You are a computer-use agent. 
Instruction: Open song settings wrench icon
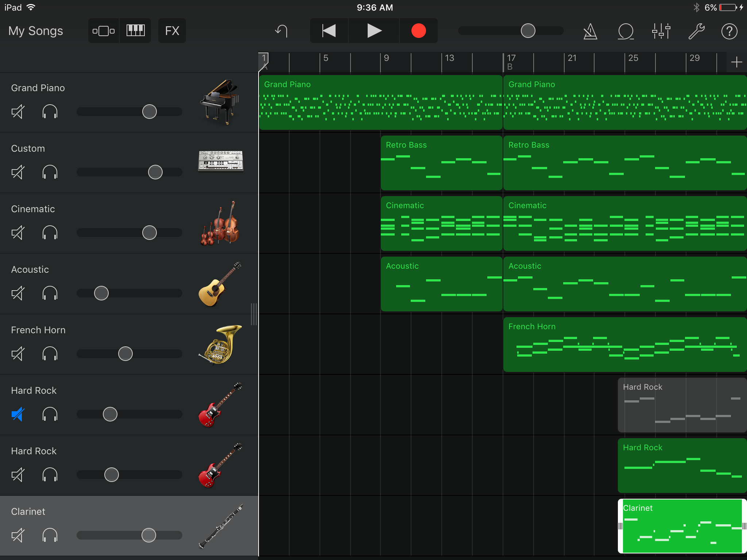click(696, 31)
